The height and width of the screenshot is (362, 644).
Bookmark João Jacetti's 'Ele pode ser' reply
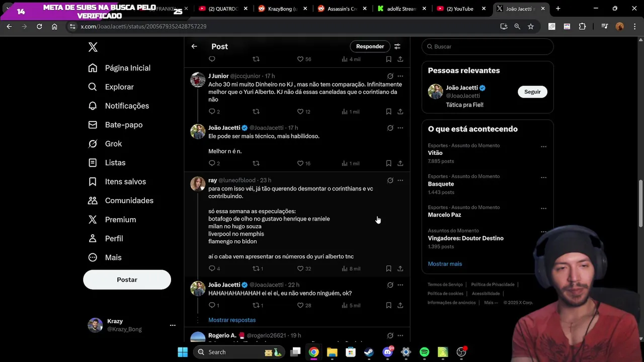[388, 163]
